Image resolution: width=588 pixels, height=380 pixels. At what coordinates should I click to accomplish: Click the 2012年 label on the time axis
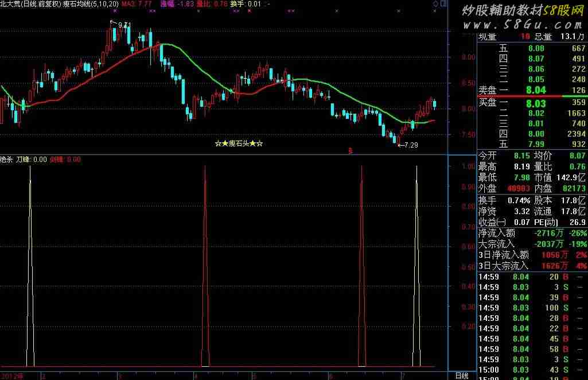click(x=11, y=376)
